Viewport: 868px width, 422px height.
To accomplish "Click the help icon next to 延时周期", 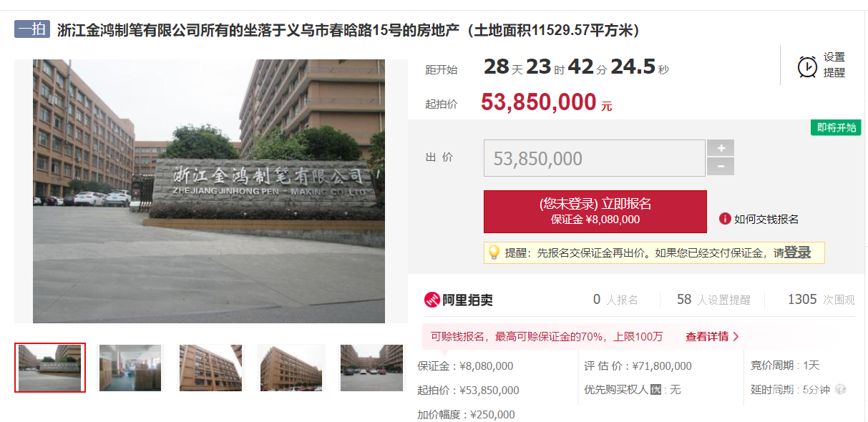I will [x=841, y=390].
